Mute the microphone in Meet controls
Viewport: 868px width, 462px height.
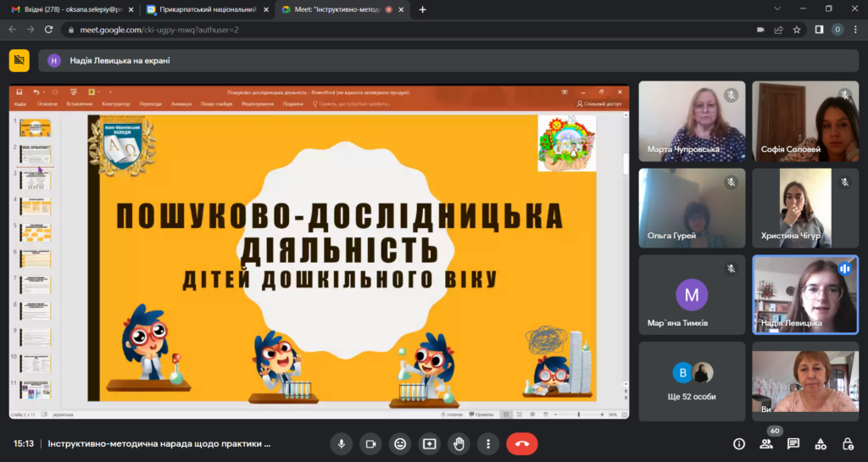click(x=342, y=443)
